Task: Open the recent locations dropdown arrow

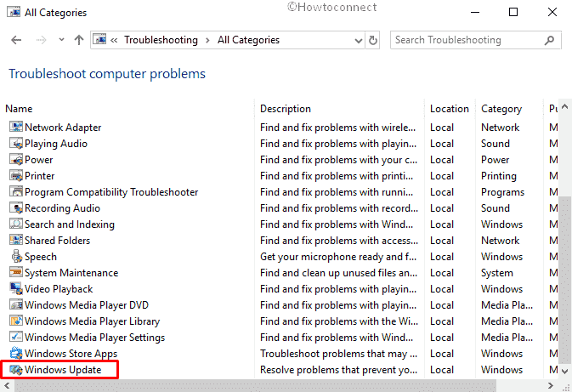Action: (61, 39)
